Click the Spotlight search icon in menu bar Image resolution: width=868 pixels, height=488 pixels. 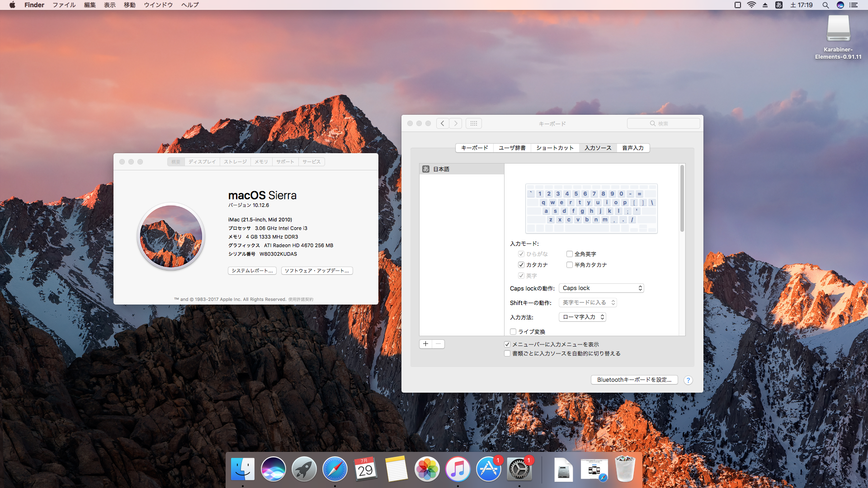825,5
